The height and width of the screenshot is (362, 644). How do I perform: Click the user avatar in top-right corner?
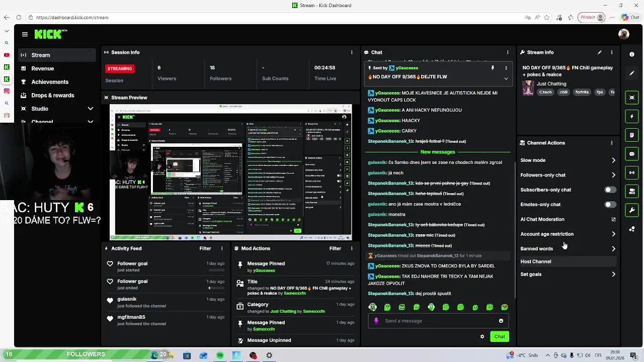pos(624,34)
